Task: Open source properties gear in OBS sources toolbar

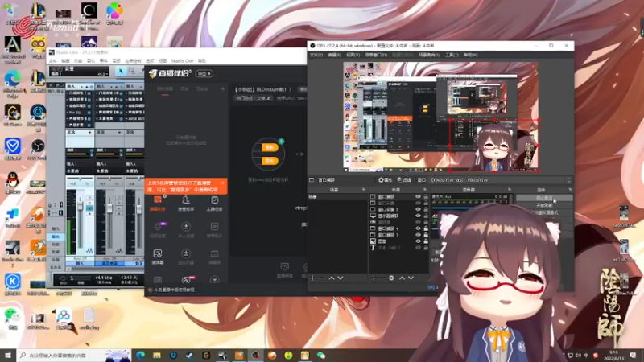Action: [391, 278]
